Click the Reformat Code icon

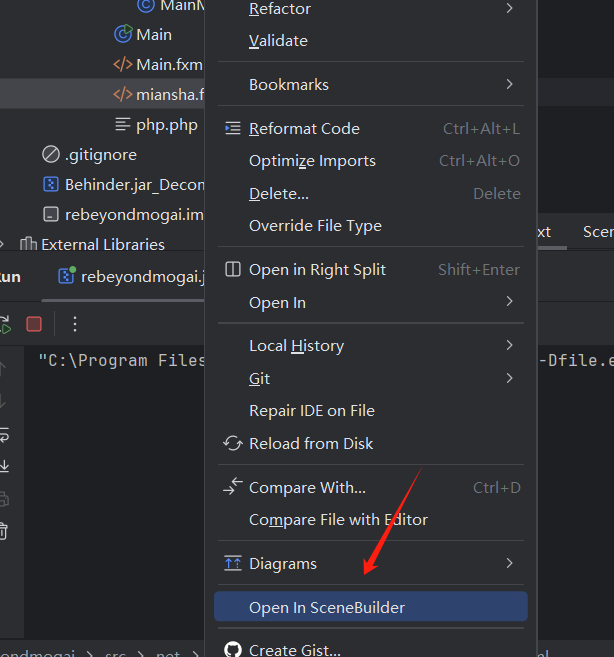click(x=233, y=128)
